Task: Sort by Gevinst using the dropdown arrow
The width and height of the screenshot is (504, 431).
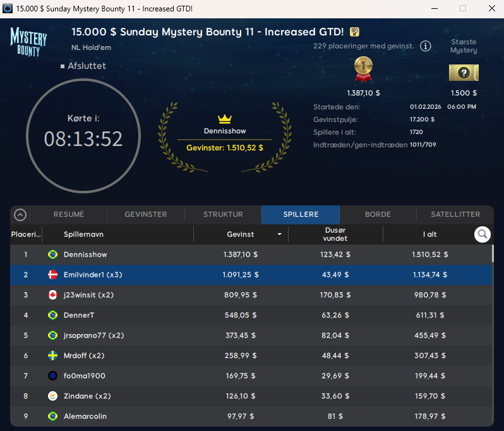Action: point(280,234)
